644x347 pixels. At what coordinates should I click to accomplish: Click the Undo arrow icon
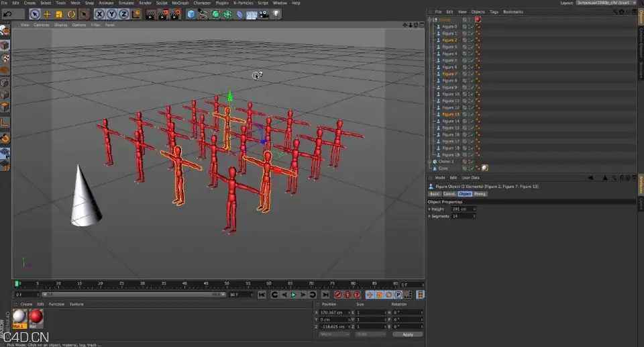pyautogui.click(x=7, y=14)
